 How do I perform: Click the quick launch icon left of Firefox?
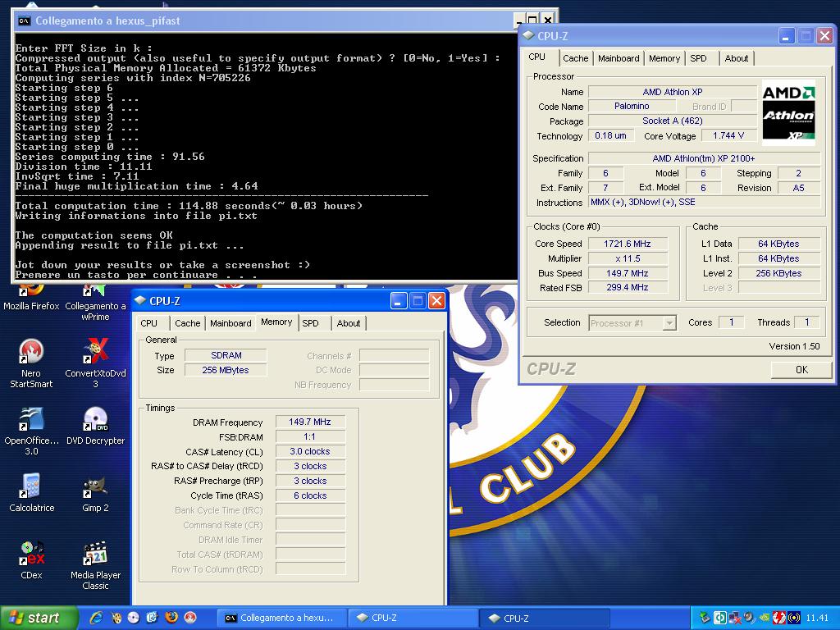coord(152,618)
